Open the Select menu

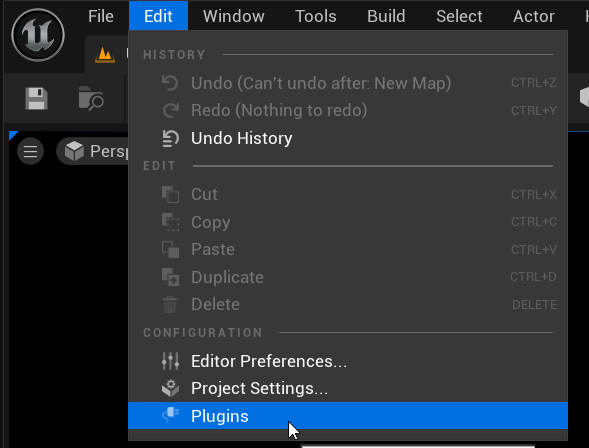click(459, 16)
